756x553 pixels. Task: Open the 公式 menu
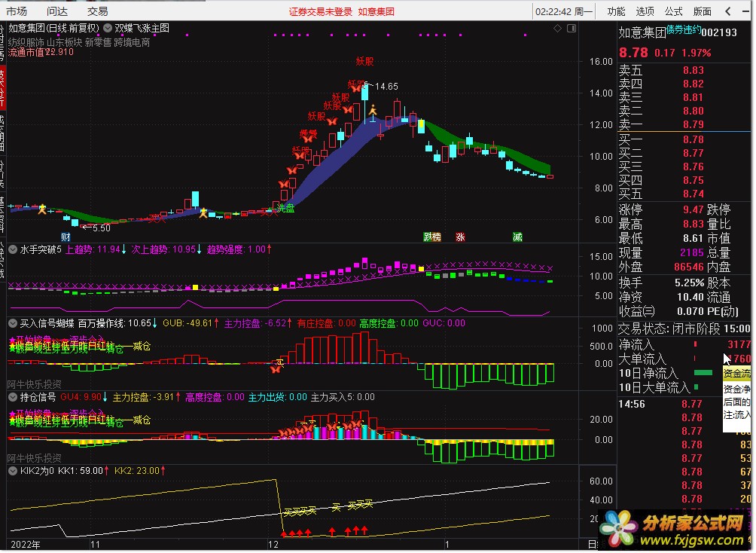coord(674,11)
